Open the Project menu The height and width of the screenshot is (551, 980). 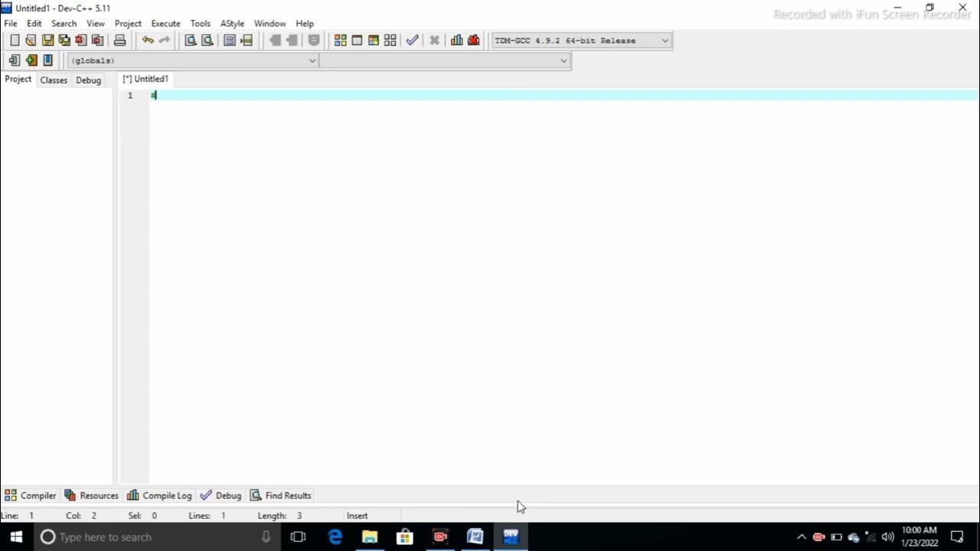[128, 24]
